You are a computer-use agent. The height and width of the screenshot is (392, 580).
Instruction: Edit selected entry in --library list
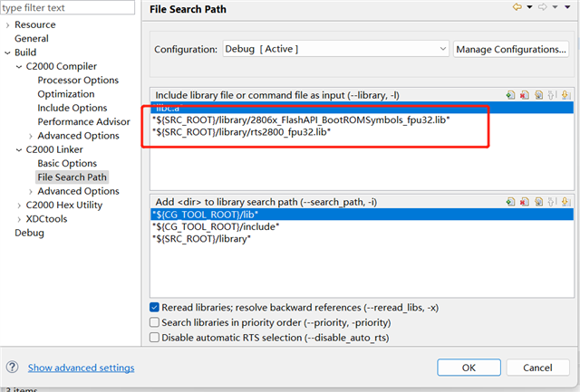(538, 94)
